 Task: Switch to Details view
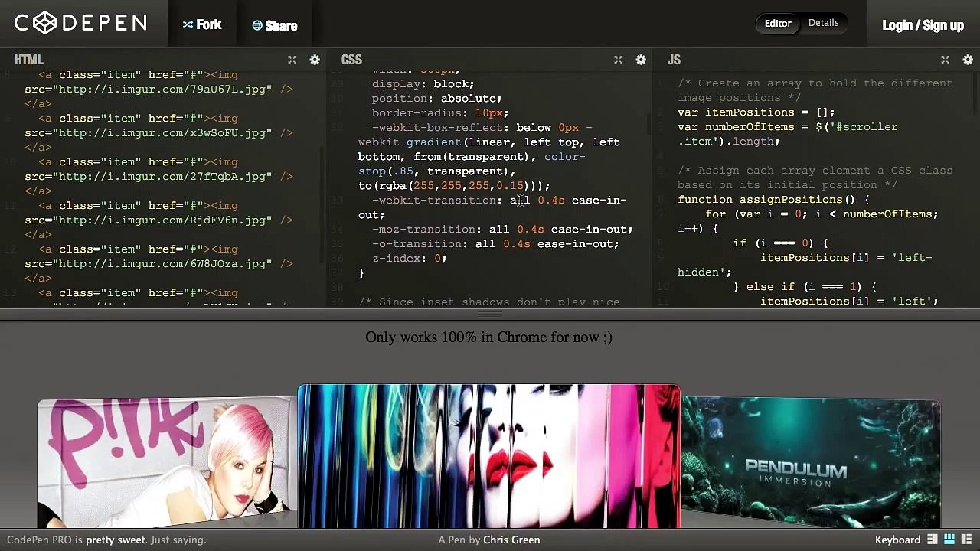[x=823, y=23]
